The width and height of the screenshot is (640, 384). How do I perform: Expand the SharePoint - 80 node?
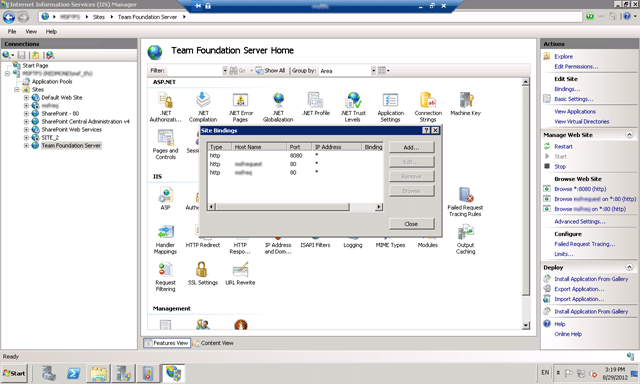[x=26, y=113]
